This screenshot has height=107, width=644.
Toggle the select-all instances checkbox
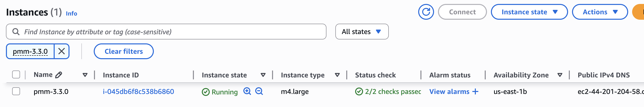tap(16, 74)
